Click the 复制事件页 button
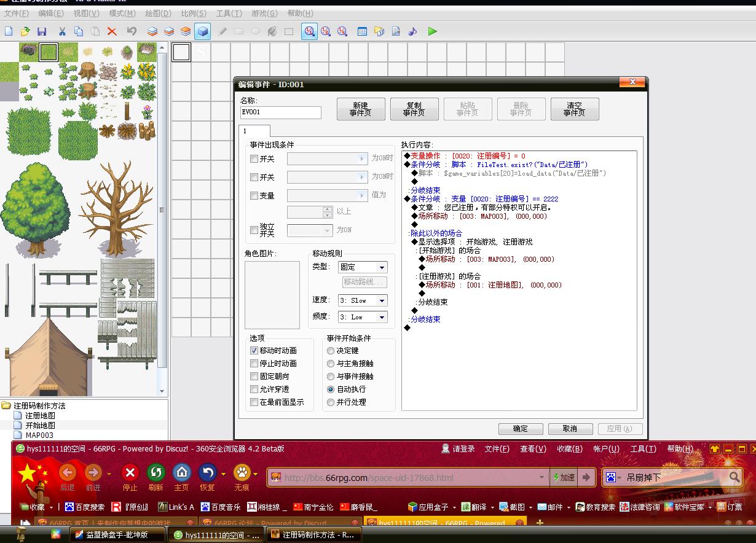Image resolution: width=756 pixels, height=543 pixels. 414,109
